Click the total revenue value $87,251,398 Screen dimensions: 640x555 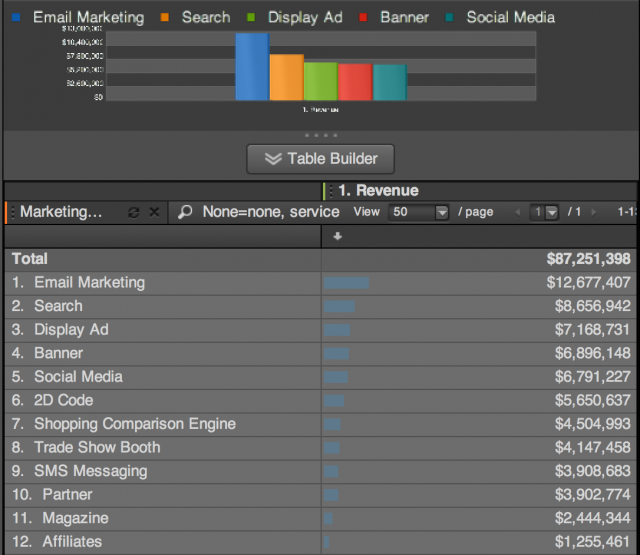coord(589,259)
